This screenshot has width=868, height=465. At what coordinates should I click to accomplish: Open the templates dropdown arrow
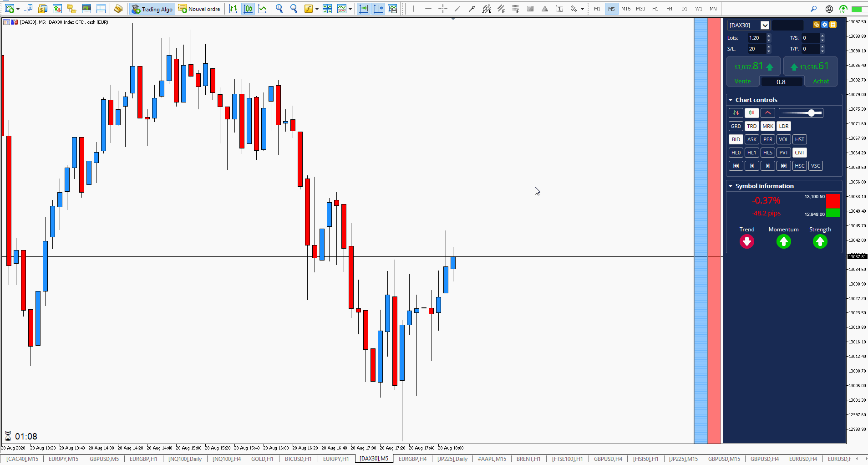(x=350, y=9)
